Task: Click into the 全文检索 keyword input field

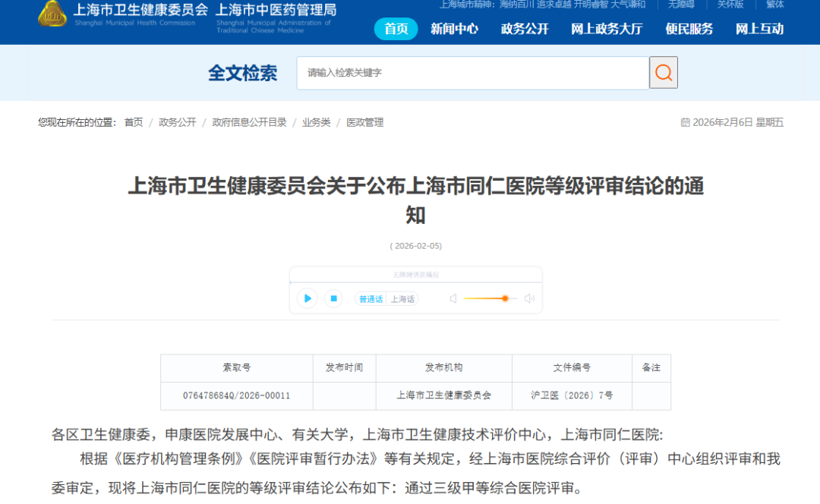Action: (x=473, y=73)
